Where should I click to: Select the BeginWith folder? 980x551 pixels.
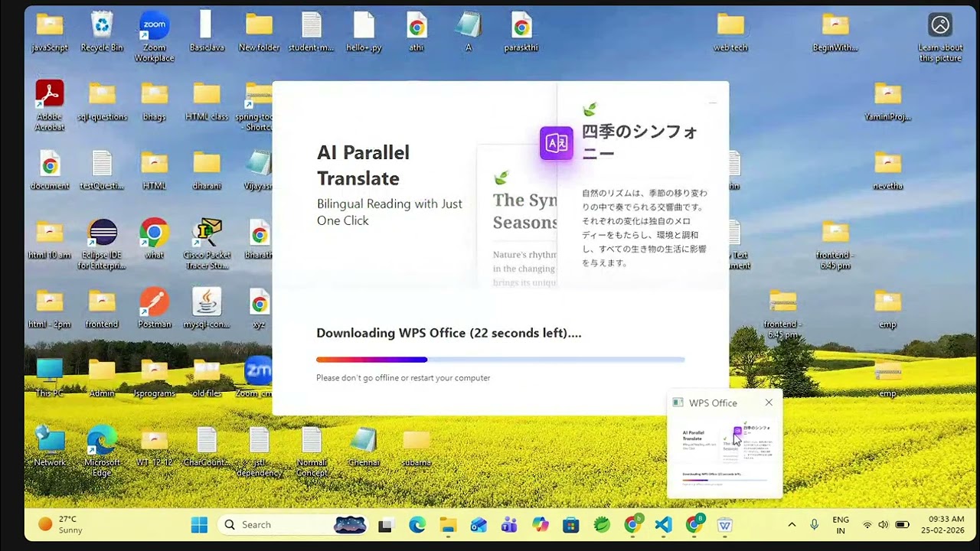pos(835,32)
